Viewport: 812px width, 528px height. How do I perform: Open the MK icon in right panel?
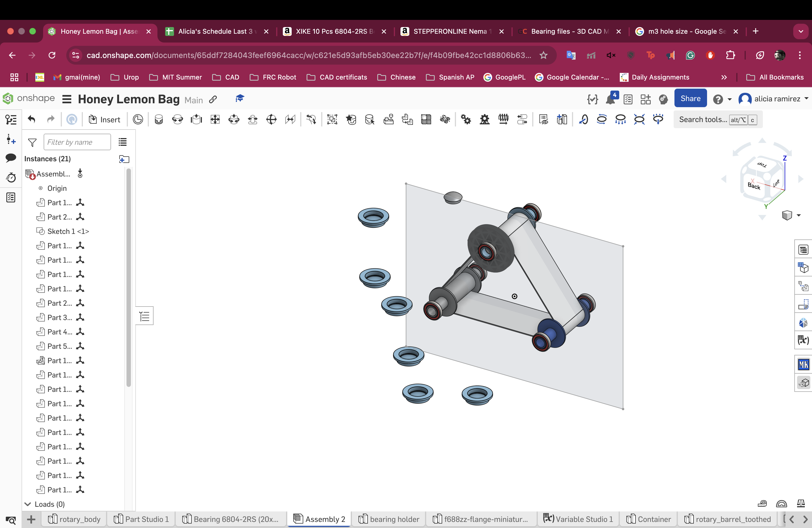[803, 364]
